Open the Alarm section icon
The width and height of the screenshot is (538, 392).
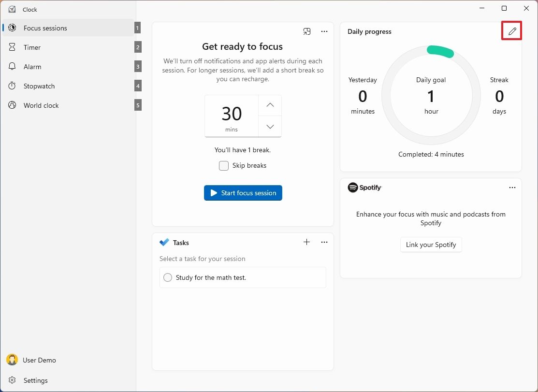click(12, 66)
